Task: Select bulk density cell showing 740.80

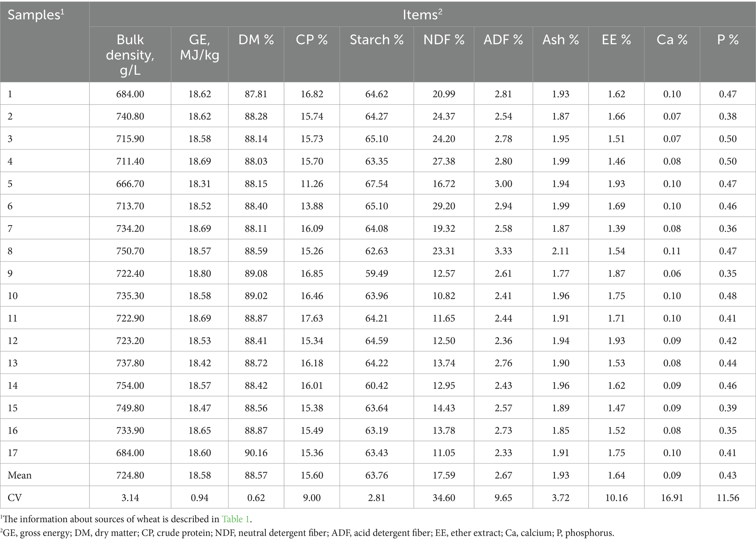Action: click(x=130, y=116)
